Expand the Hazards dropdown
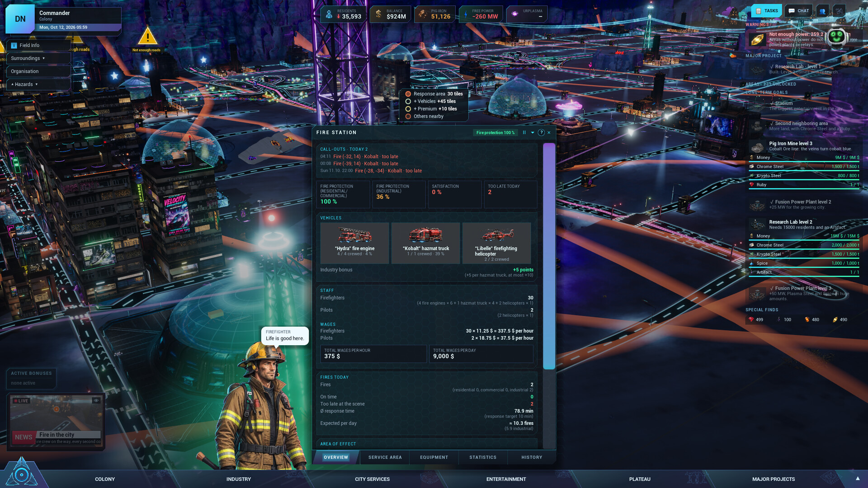The image size is (868, 488). click(x=38, y=84)
